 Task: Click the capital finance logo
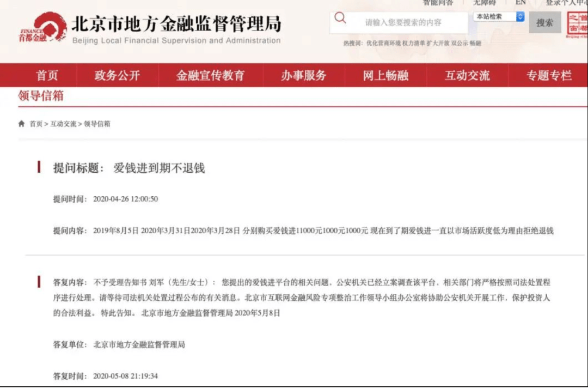(x=42, y=28)
